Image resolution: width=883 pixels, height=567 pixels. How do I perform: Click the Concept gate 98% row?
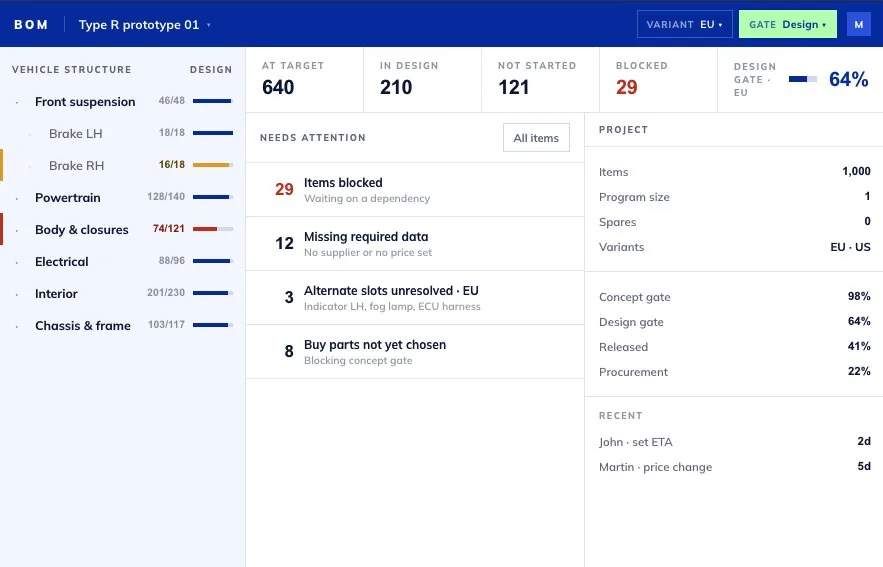click(x=734, y=297)
